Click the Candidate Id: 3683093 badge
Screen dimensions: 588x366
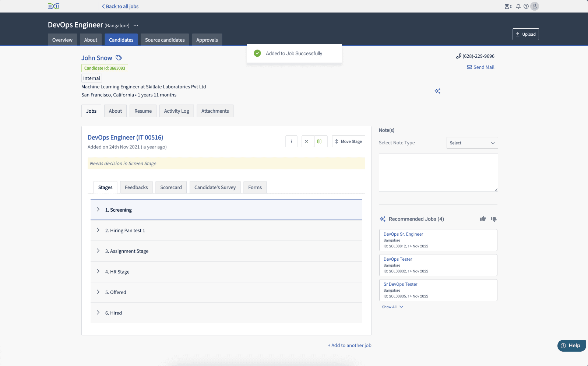[x=105, y=68]
